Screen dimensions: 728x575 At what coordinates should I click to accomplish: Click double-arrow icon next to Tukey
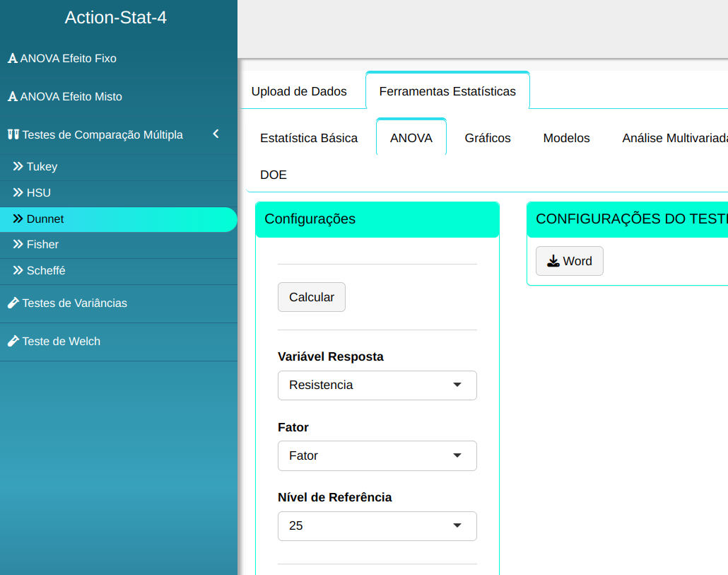[x=18, y=167]
